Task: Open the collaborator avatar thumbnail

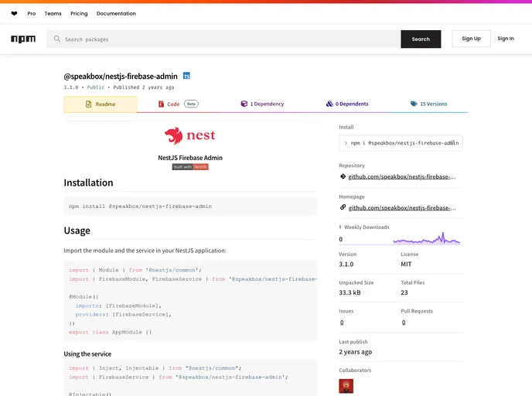Action: [x=346, y=386]
